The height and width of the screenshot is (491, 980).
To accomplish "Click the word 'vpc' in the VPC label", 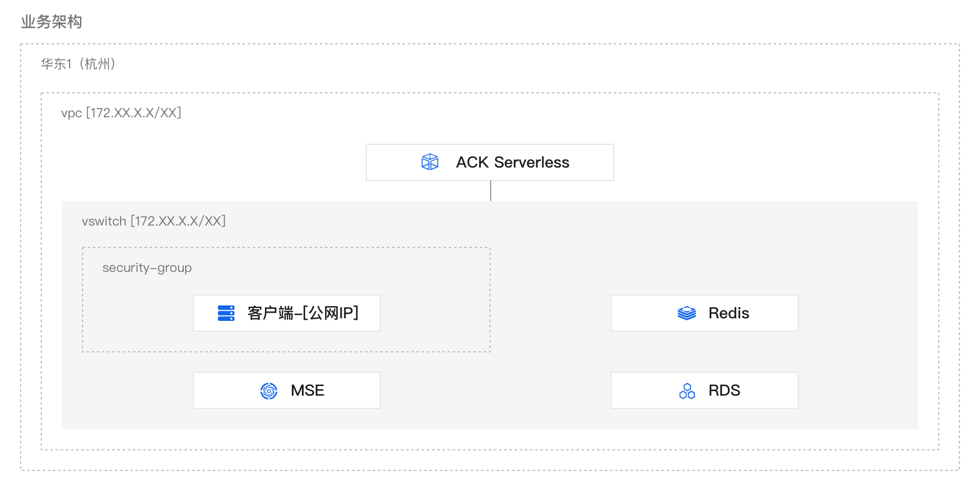I will [x=71, y=113].
